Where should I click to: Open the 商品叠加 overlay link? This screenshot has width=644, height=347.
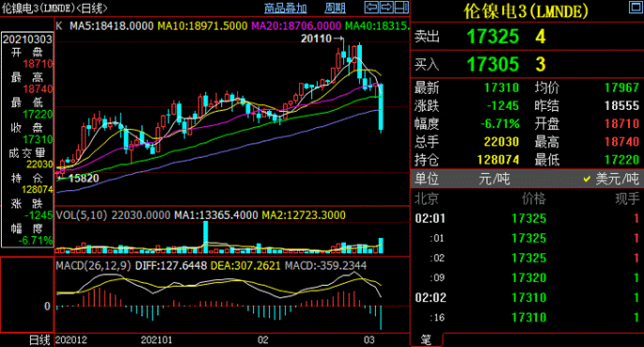coord(285,8)
